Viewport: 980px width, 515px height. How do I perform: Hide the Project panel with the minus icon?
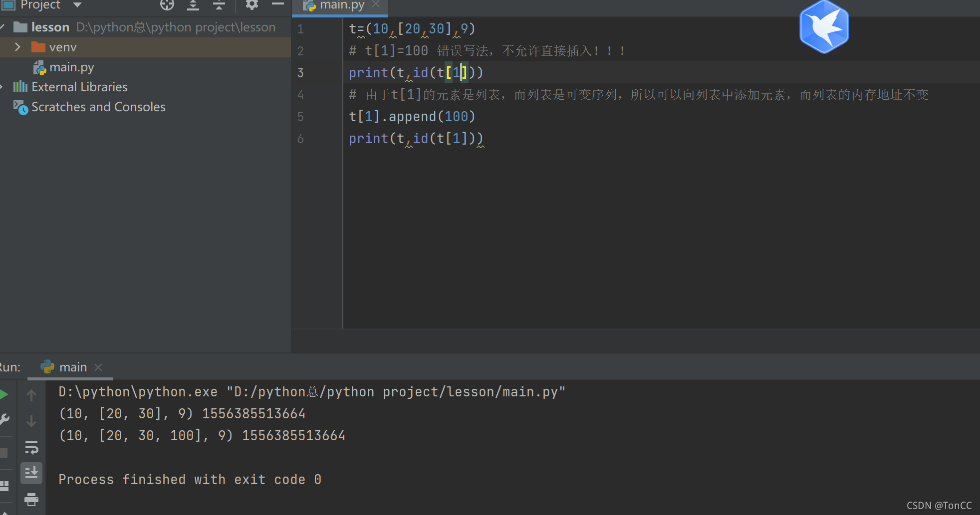[278, 4]
